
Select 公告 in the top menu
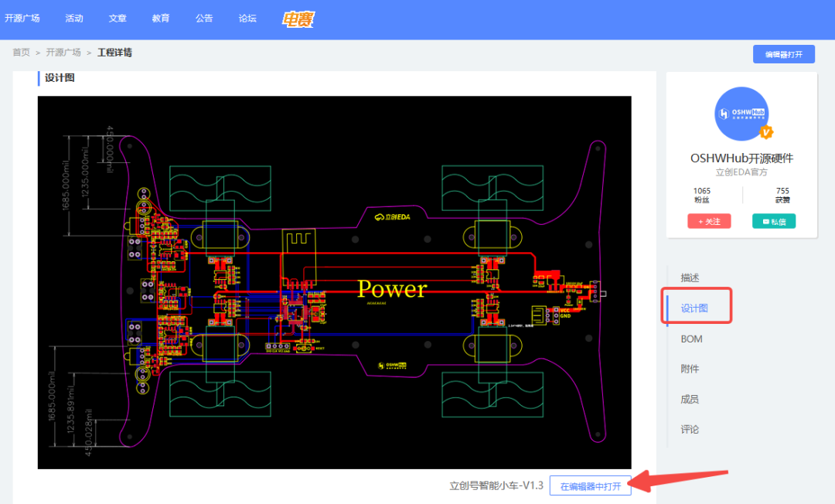(204, 19)
